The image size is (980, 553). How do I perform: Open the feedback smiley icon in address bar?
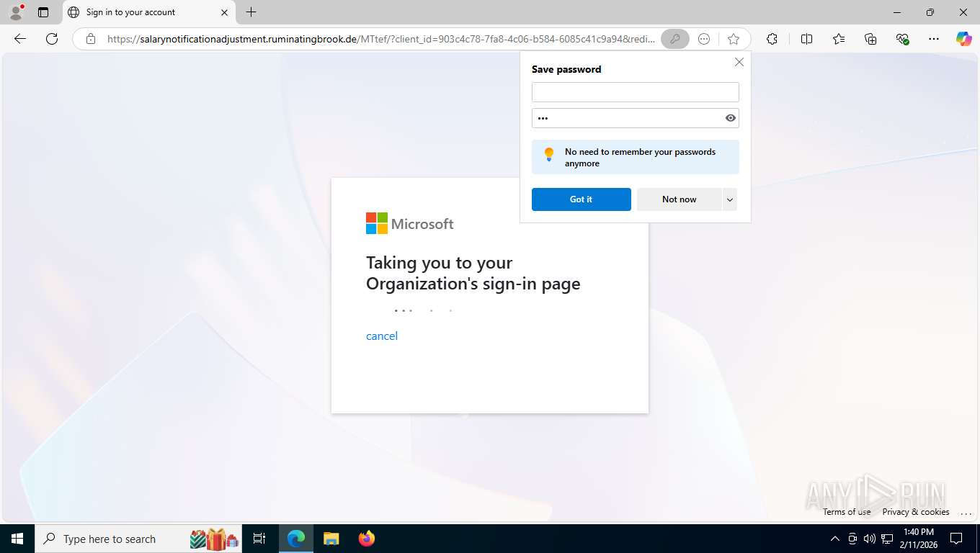(x=704, y=39)
